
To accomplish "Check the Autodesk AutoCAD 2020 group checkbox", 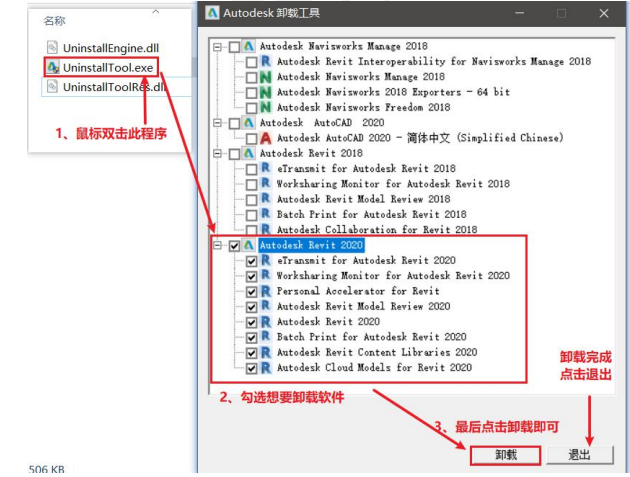I will (234, 124).
